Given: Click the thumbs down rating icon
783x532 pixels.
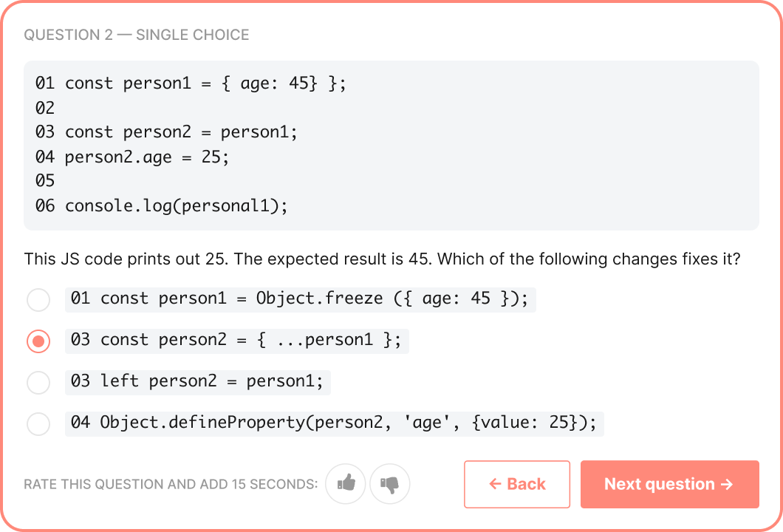Looking at the screenshot, I should 389,484.
